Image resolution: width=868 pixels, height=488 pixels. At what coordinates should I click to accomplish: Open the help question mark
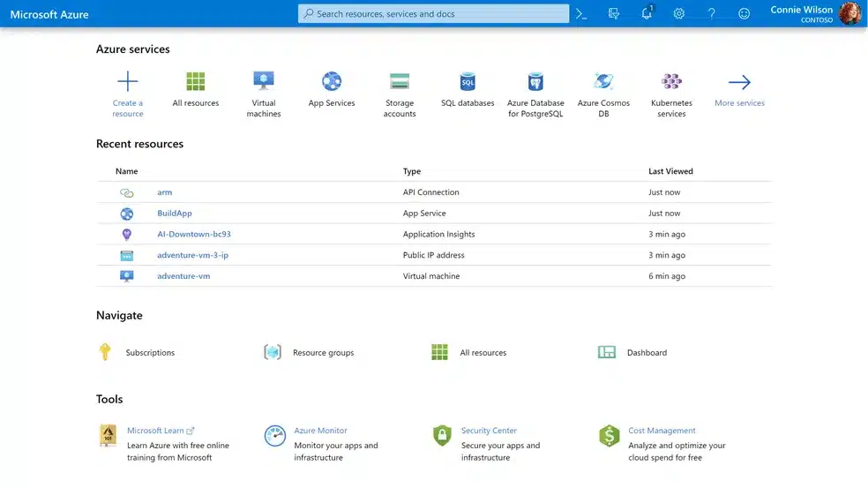coord(711,14)
